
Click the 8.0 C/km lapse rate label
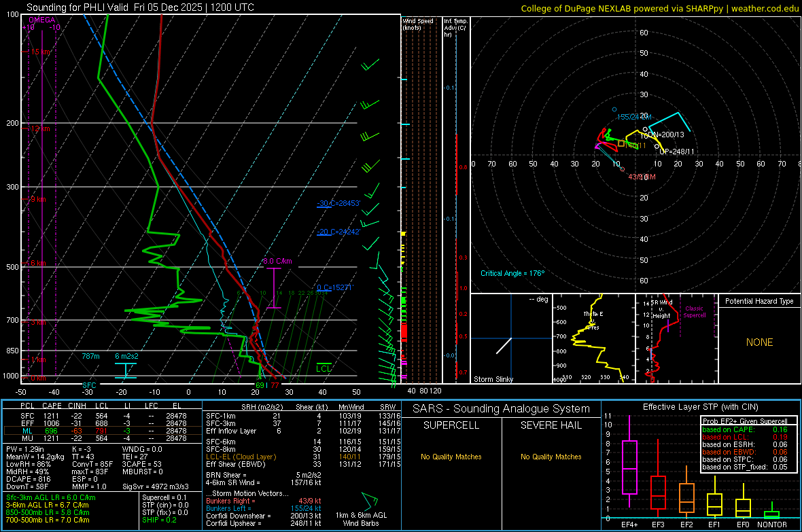click(x=277, y=261)
